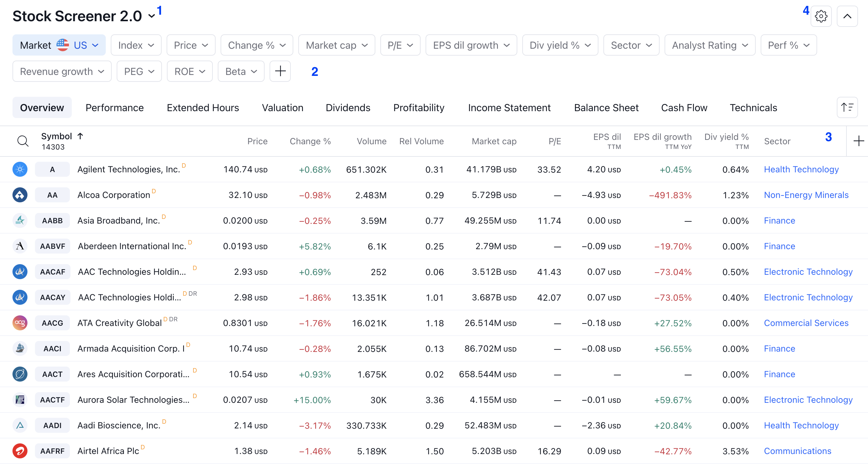Open the screener settings gear icon

click(821, 16)
